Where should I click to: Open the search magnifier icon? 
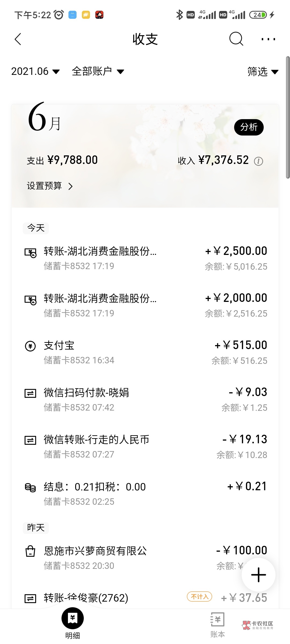pyautogui.click(x=236, y=39)
